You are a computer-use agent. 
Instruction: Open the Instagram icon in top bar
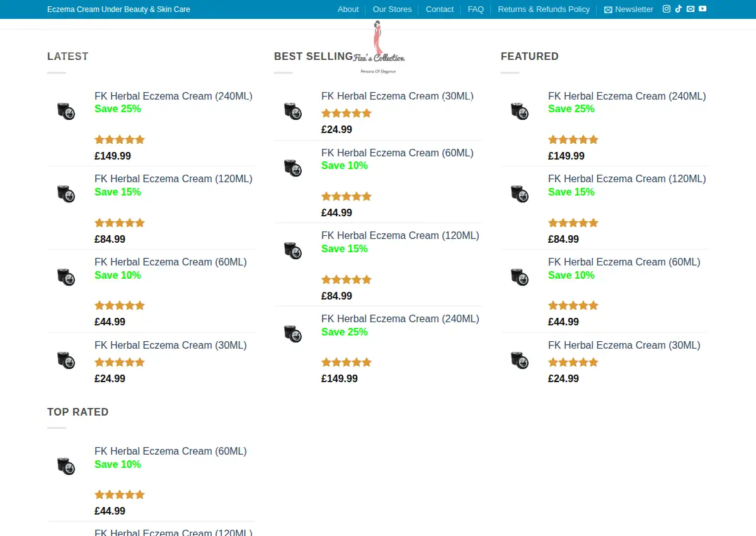point(667,9)
